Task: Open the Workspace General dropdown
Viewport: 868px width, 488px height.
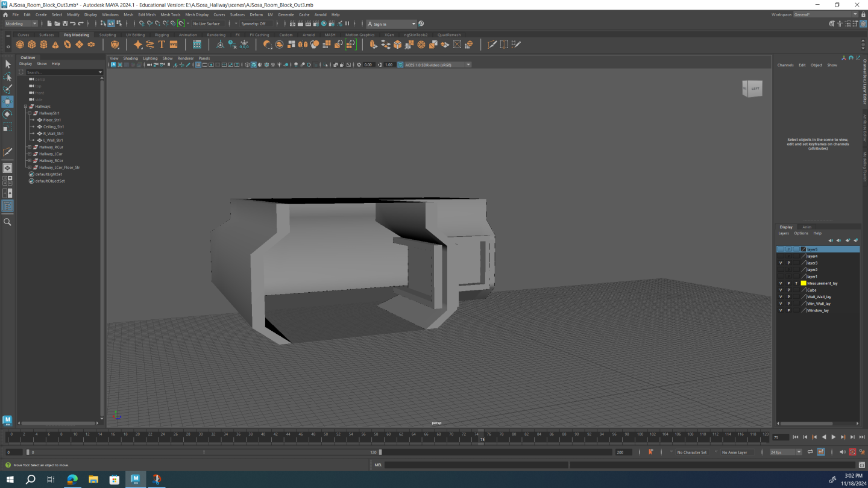Action: (826, 14)
